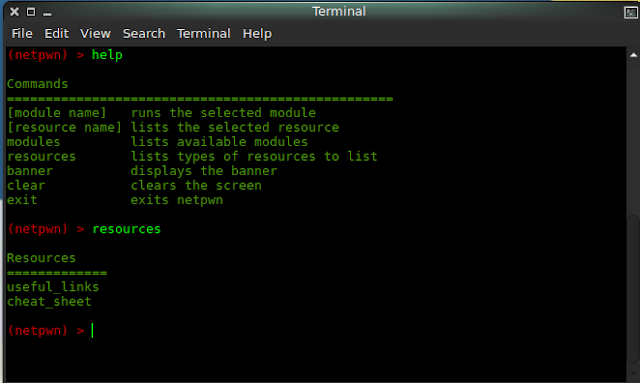The height and width of the screenshot is (383, 640).
Task: Open the Help menu
Action: [257, 33]
